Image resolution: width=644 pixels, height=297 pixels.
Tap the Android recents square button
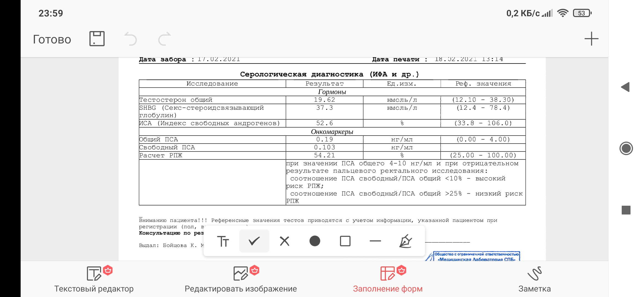626,210
